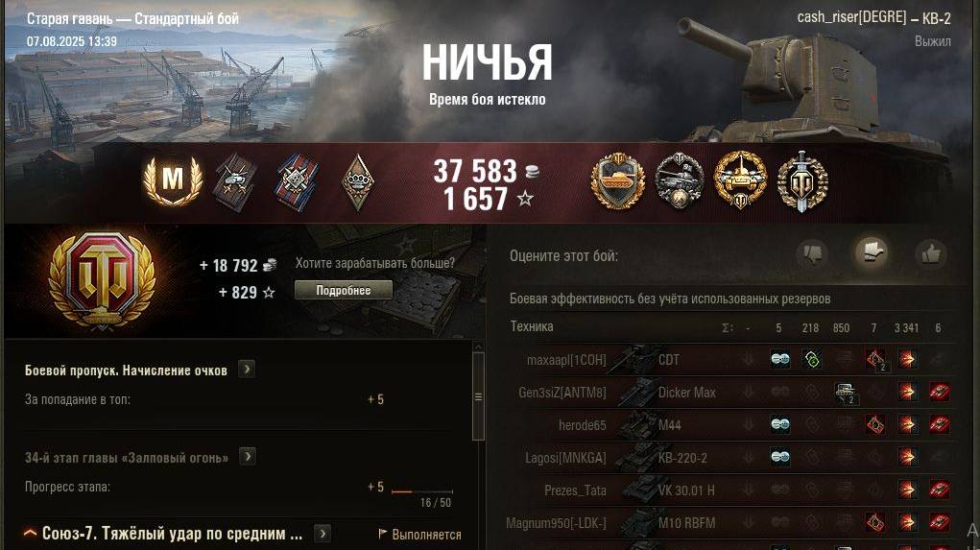Click the spotted icon in Lagosi's row
This screenshot has height=550, width=980.
780,458
